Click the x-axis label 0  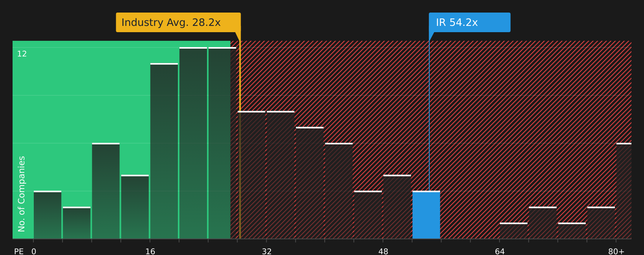(34, 251)
